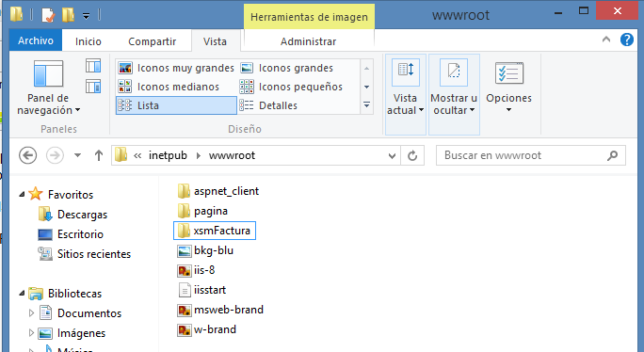Refresh the wwwroot folder
644x352 pixels.
412,155
